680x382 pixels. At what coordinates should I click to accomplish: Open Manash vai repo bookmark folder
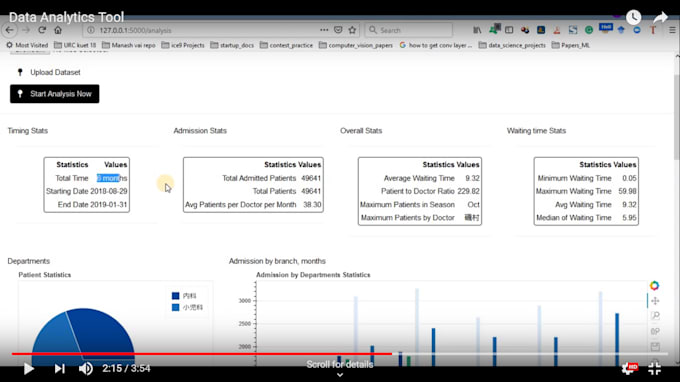click(128, 45)
